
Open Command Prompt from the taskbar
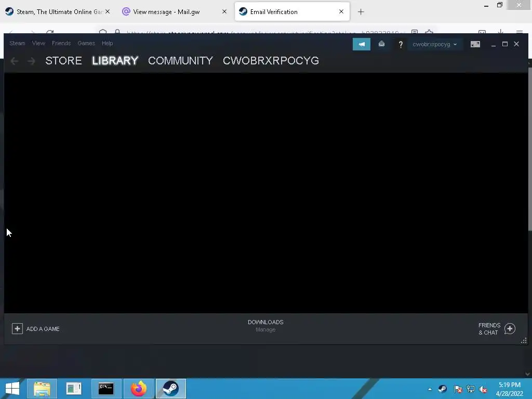pyautogui.click(x=106, y=389)
